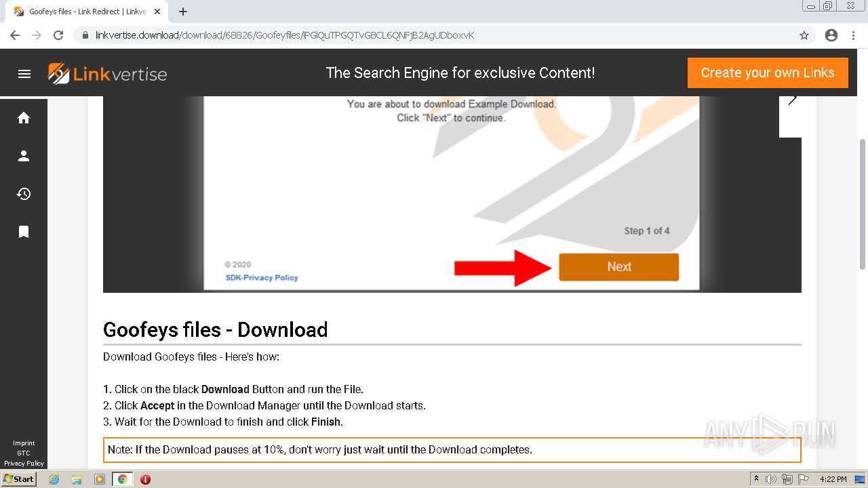The width and height of the screenshot is (868, 488).
Task: Select the Goofeys files browser tab
Action: pyautogui.click(x=87, y=12)
